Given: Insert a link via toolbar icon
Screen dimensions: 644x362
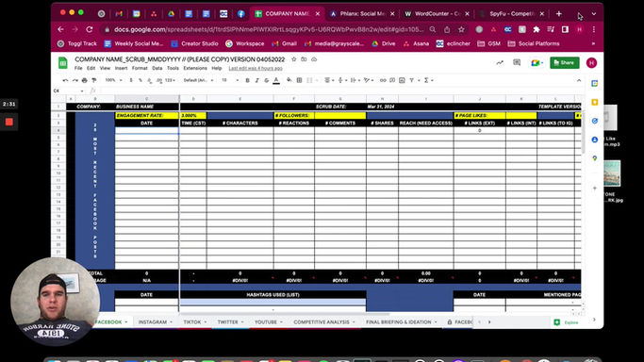Looking at the screenshot, I should (383, 80).
